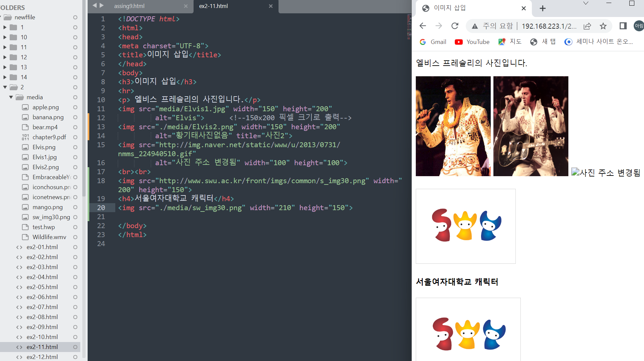Reload the page in Chrome
Screen dimensions: 644x361
455,26
